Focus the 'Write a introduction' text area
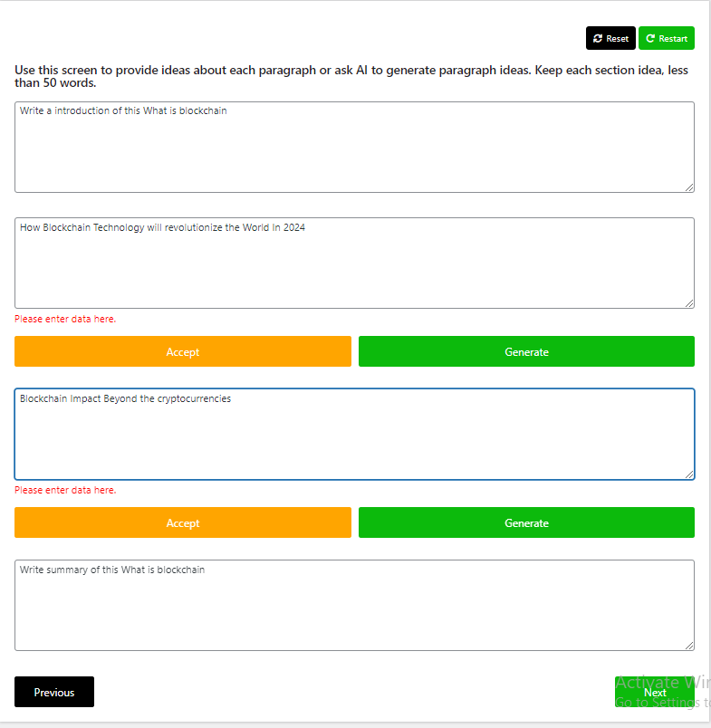 (x=354, y=148)
